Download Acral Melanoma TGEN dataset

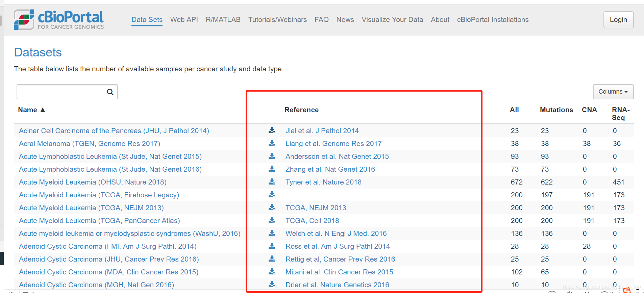(272, 143)
